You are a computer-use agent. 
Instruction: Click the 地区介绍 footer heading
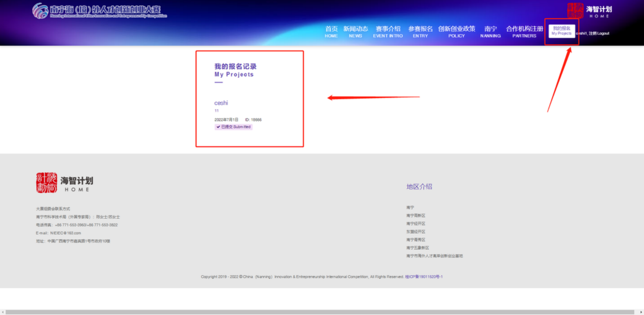pyautogui.click(x=419, y=187)
